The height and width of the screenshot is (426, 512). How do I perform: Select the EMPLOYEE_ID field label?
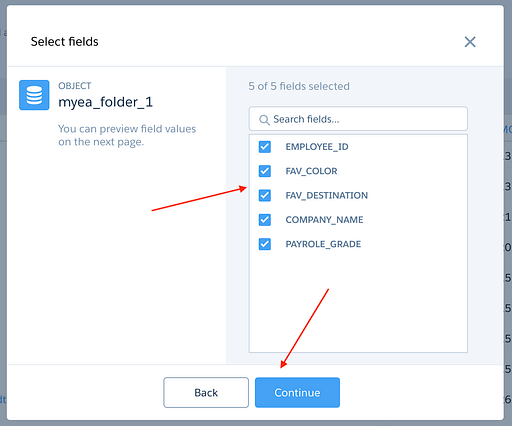point(317,147)
